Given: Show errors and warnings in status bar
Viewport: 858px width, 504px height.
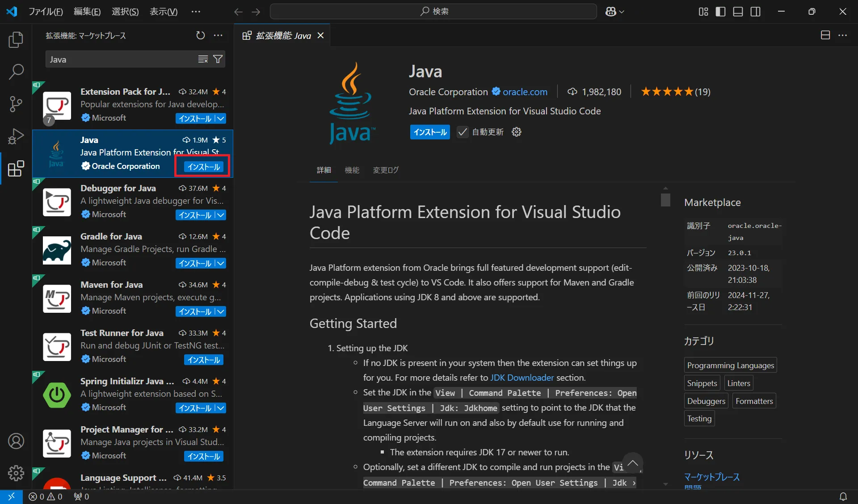Looking at the screenshot, I should click(46, 496).
